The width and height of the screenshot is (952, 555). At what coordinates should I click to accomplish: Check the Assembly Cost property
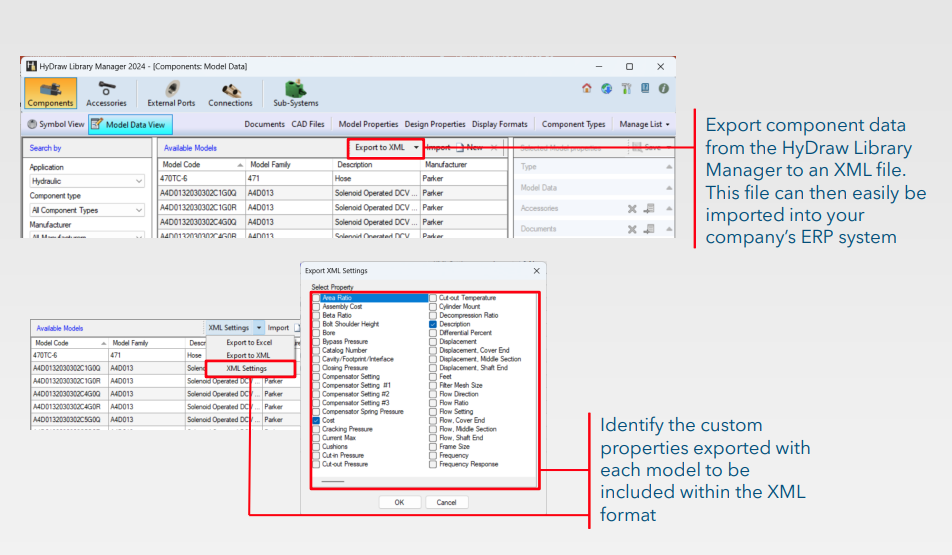click(316, 307)
